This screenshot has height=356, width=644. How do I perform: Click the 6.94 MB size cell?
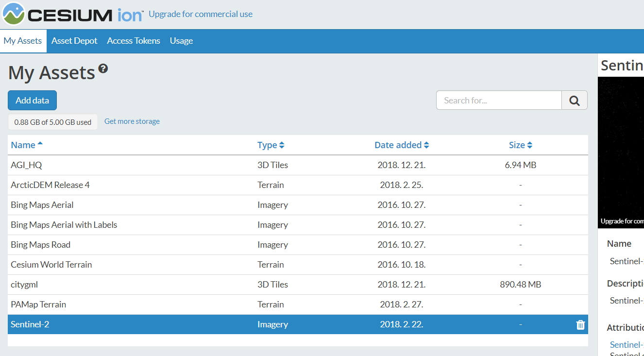pyautogui.click(x=521, y=165)
